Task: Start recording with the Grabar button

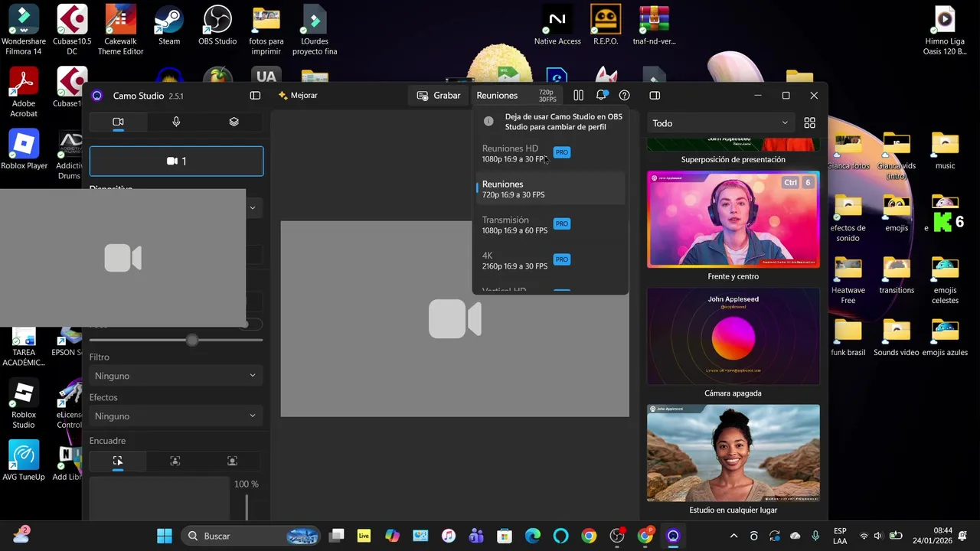Action: pos(439,96)
